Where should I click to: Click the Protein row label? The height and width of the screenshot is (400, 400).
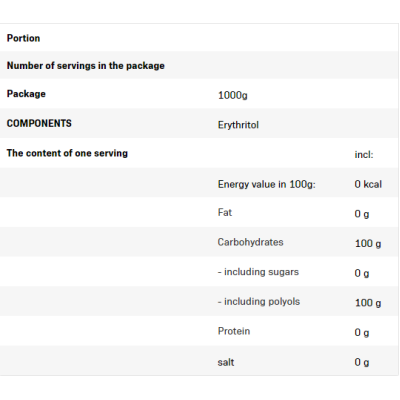tap(234, 331)
